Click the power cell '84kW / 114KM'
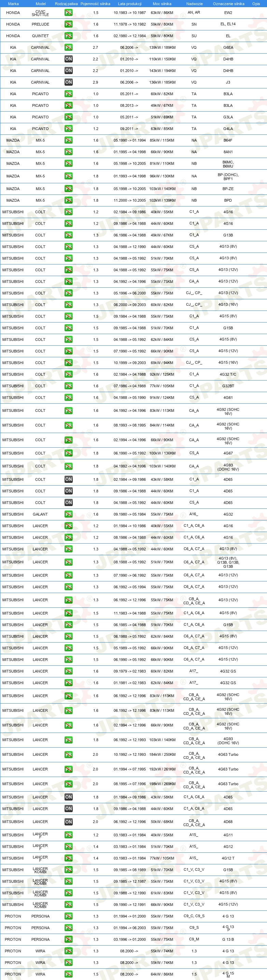The width and height of the screenshot is (267, 980). tap(162, 425)
